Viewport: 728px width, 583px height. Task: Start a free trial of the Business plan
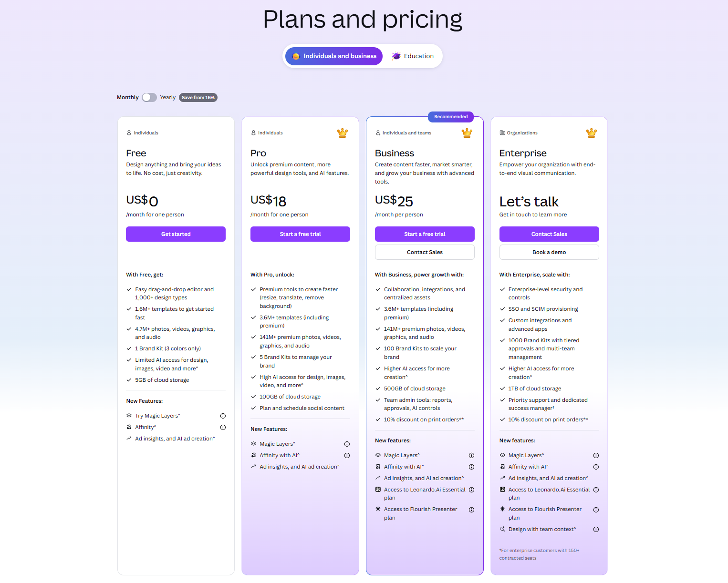coord(425,234)
